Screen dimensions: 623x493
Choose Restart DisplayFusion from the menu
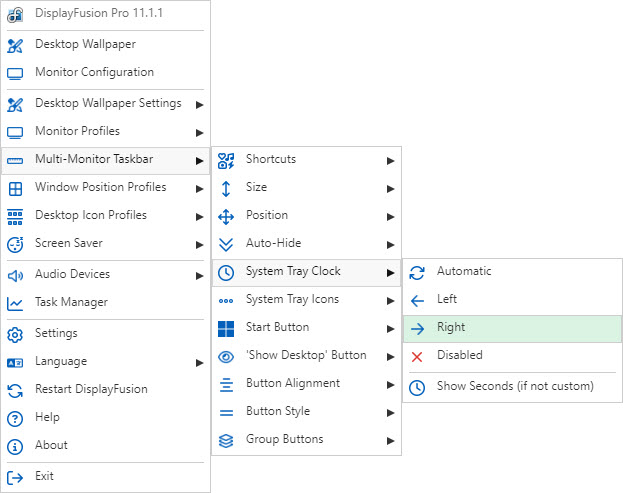pos(90,389)
